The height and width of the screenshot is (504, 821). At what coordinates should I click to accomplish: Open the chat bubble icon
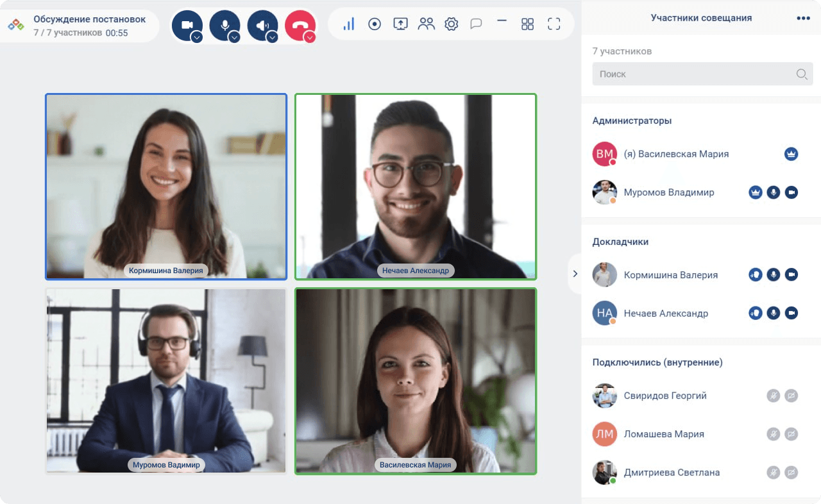coord(476,24)
